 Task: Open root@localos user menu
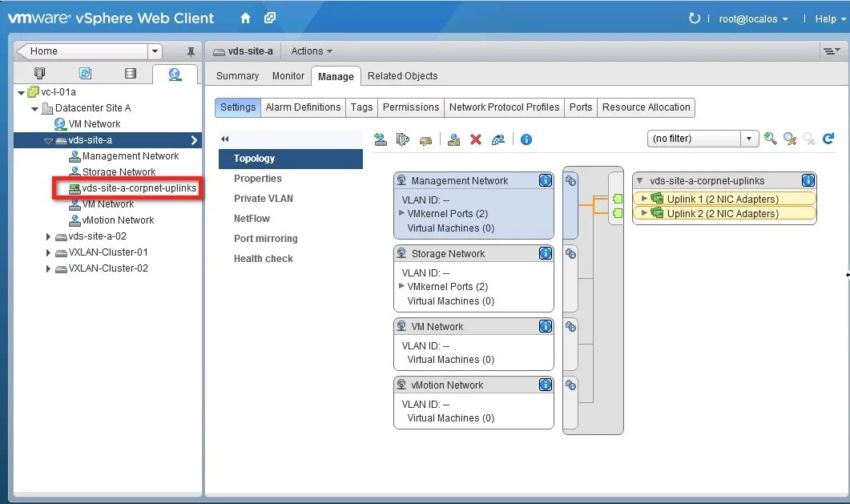(754, 19)
